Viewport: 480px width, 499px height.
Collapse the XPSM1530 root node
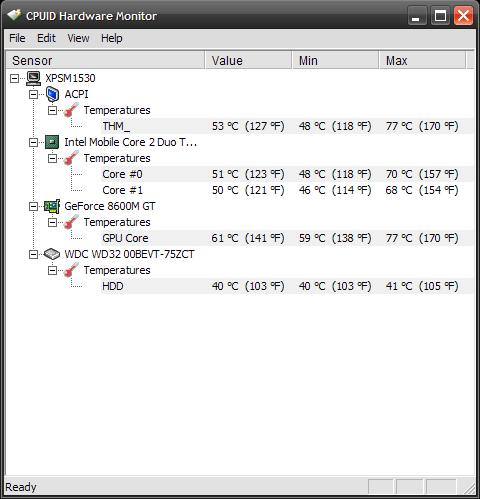pyautogui.click(x=14, y=79)
